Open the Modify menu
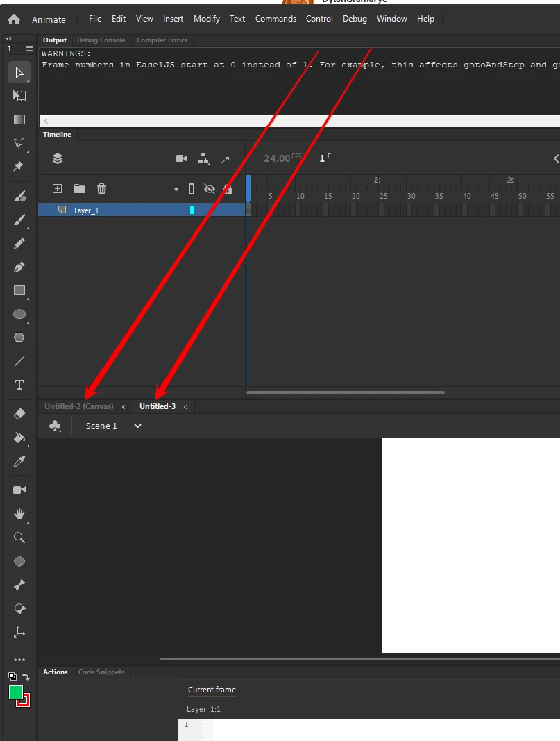The height and width of the screenshot is (741, 560). tap(207, 19)
